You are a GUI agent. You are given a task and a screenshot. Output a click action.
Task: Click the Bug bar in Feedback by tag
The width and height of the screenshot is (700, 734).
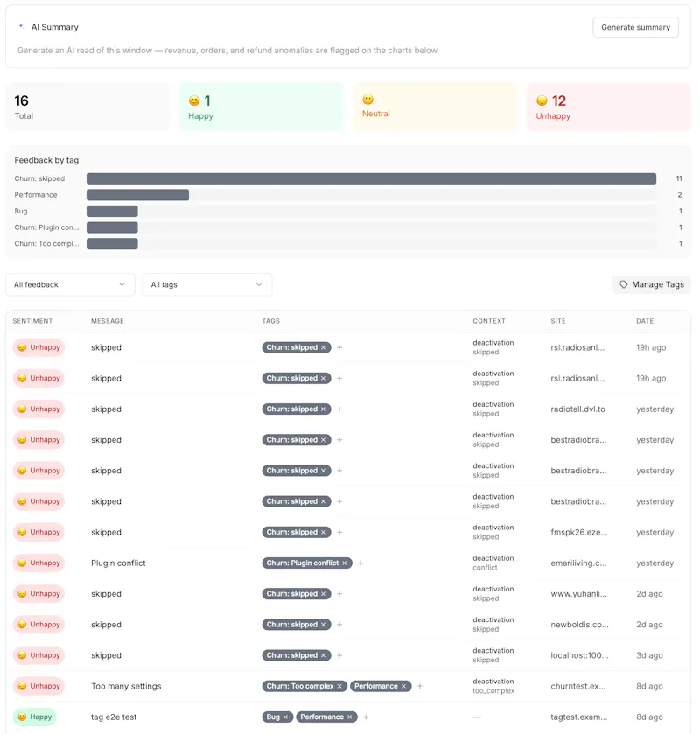(112, 211)
